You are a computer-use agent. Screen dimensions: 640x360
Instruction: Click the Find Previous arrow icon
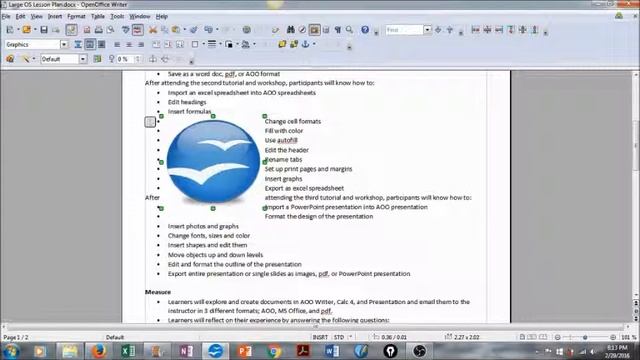(450, 30)
